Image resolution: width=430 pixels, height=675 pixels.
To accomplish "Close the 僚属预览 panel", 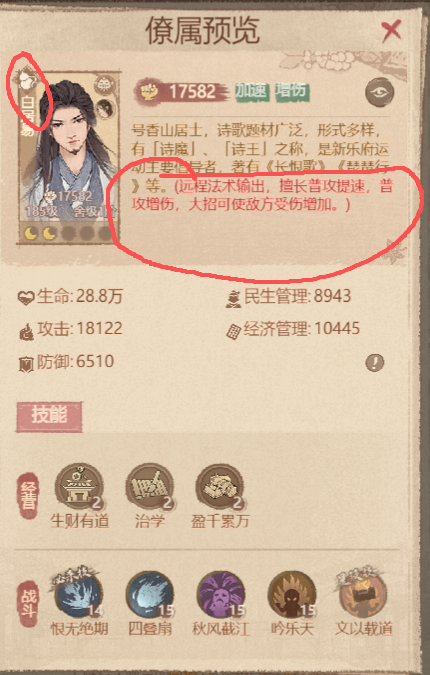I will point(391,31).
